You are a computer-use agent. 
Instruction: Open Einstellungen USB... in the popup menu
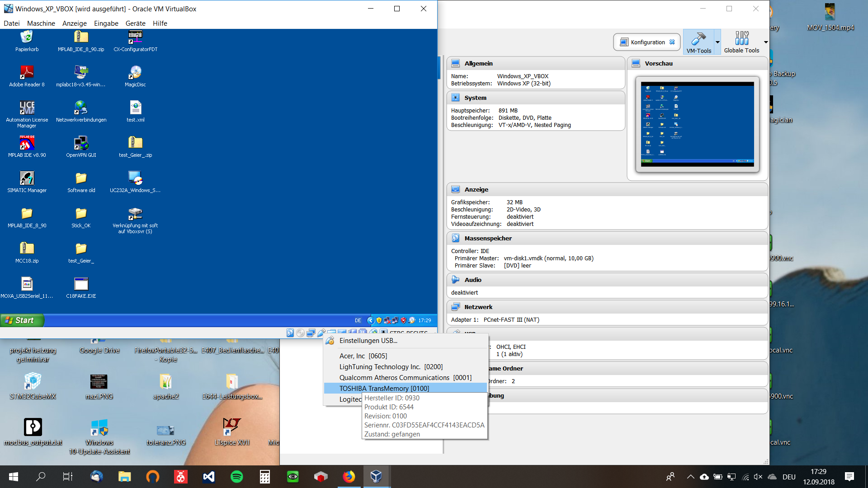406,341
